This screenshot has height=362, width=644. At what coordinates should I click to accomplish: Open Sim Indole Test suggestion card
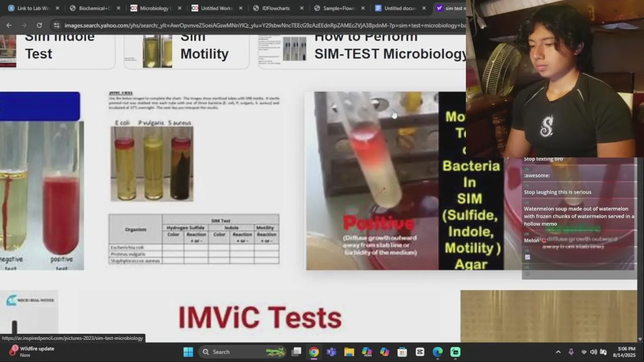click(x=57, y=51)
